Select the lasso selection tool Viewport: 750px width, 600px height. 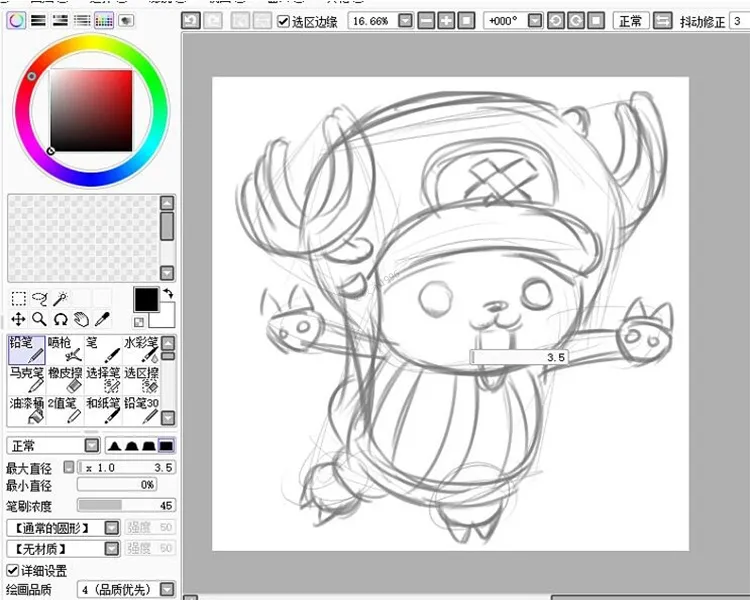coord(39,299)
